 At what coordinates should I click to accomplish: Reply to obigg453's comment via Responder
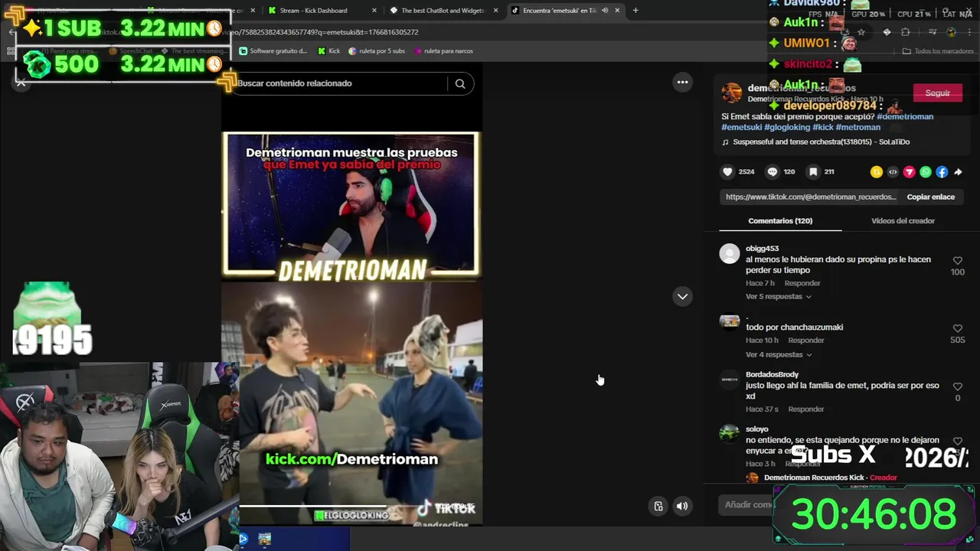tap(802, 283)
